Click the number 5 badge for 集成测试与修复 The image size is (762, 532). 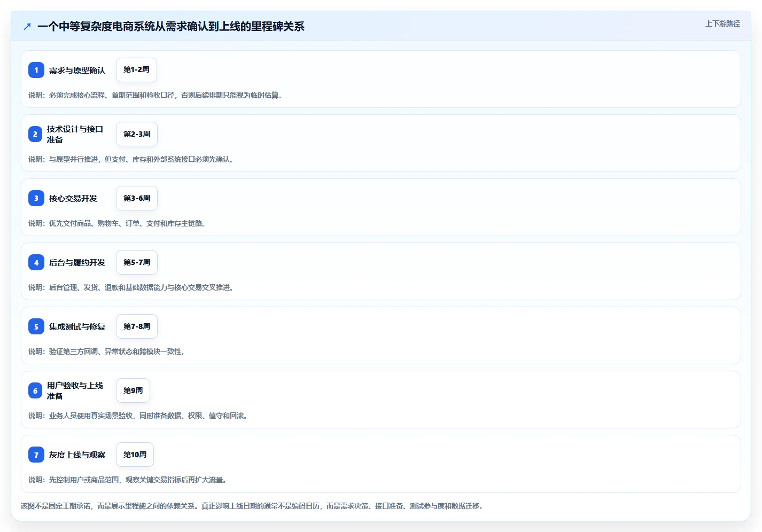36,326
